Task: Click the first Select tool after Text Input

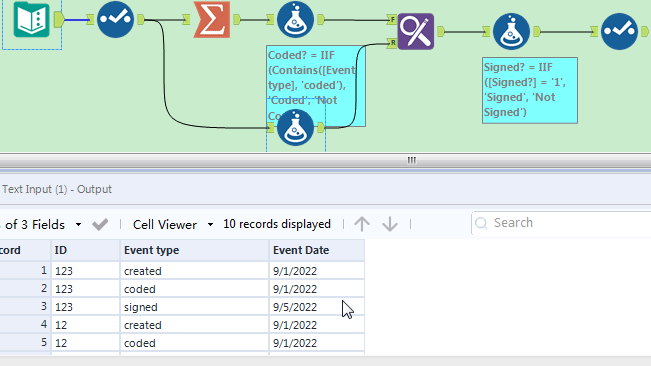Action: pos(115,19)
